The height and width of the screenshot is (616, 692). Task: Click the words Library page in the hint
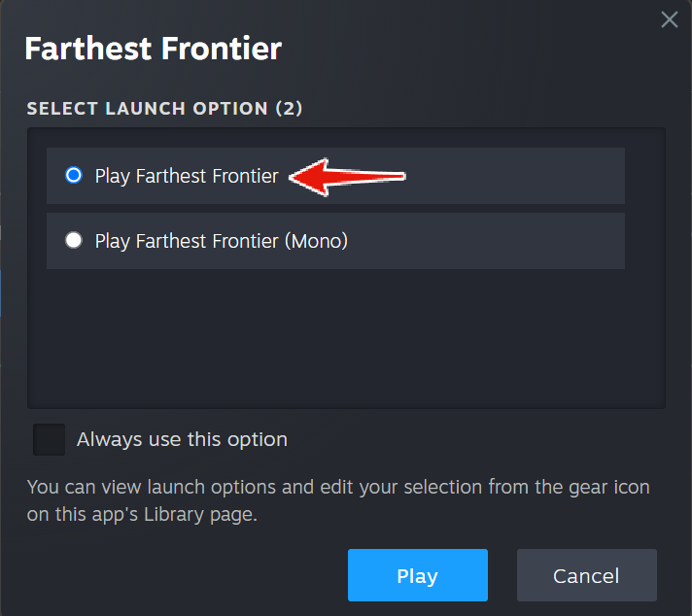click(x=200, y=515)
